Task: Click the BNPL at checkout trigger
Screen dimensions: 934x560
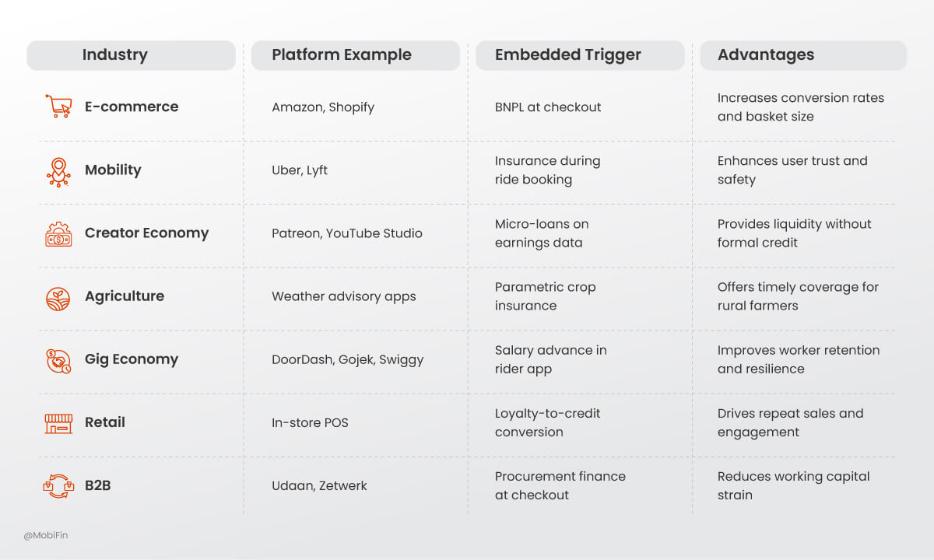Action: tap(548, 107)
